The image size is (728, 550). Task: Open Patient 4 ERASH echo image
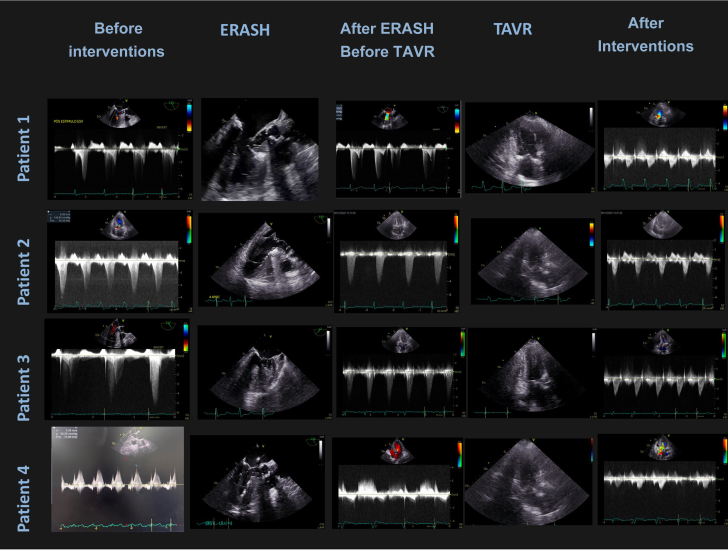tap(258, 482)
